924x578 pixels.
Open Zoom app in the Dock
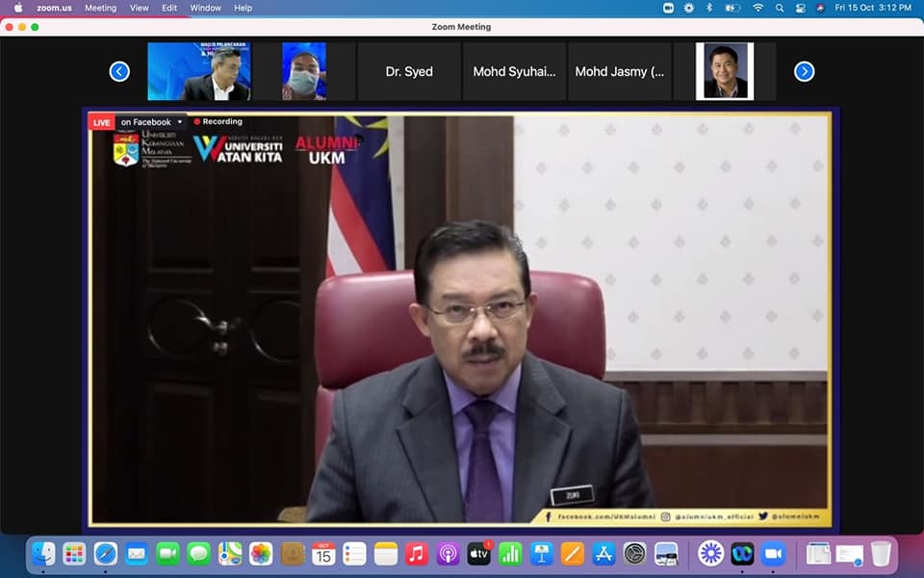(x=773, y=554)
